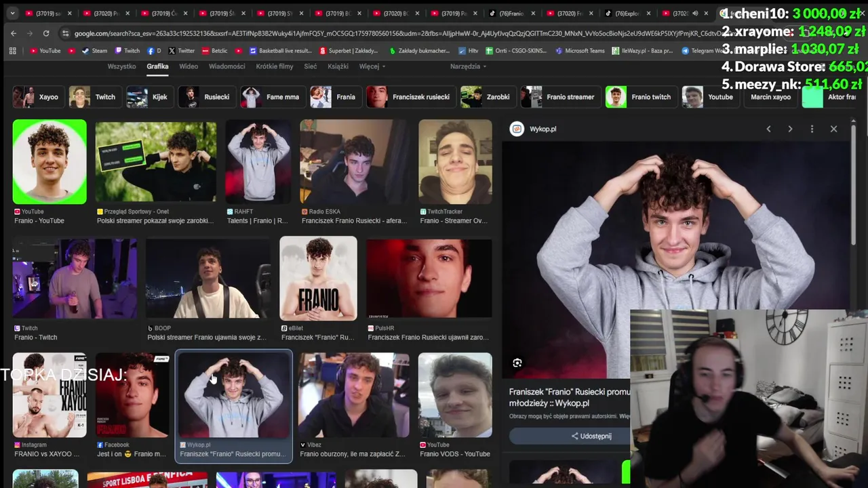
Task: Filter by the Xayoo chip
Action: 37,97
